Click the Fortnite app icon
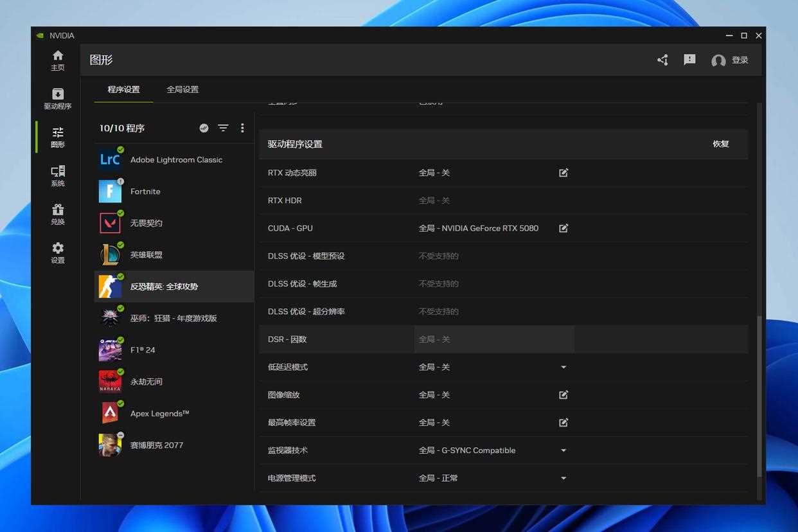The width and height of the screenshot is (798, 532). tap(110, 191)
